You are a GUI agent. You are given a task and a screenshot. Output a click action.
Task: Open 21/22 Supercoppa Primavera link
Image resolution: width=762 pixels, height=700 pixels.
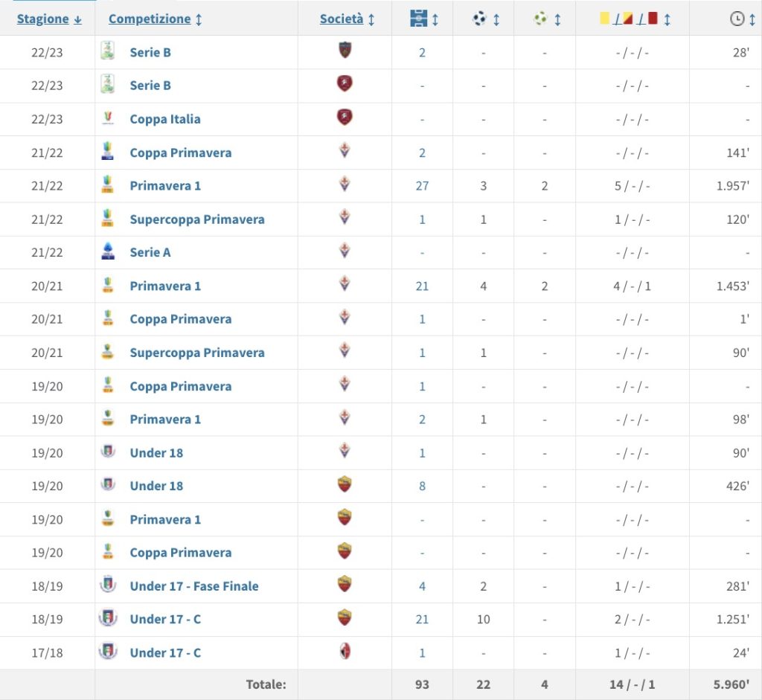click(196, 219)
